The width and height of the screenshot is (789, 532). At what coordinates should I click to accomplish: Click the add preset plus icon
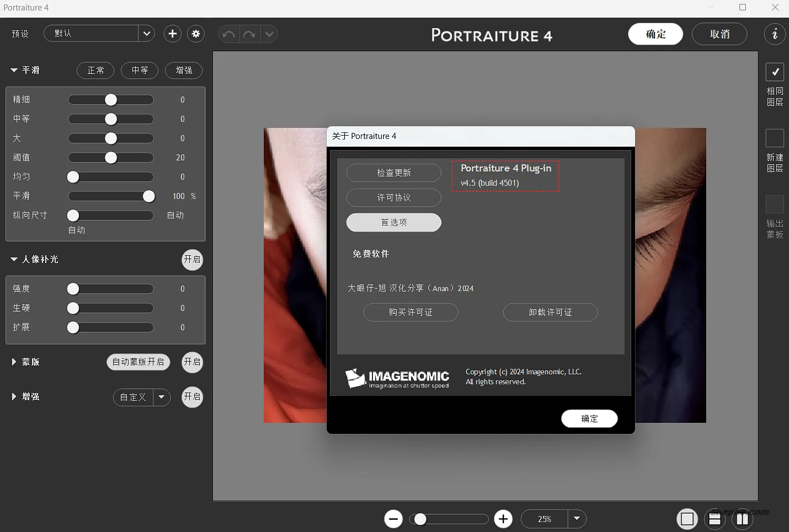(173, 34)
